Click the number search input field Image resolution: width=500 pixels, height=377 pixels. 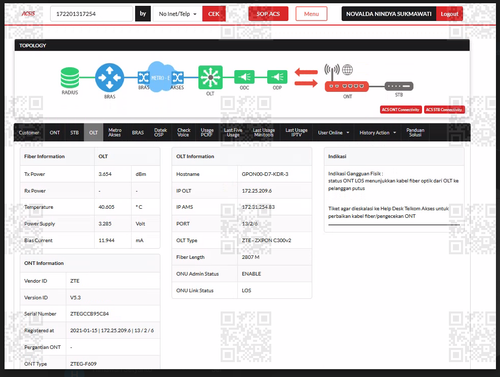pyautogui.click(x=92, y=14)
